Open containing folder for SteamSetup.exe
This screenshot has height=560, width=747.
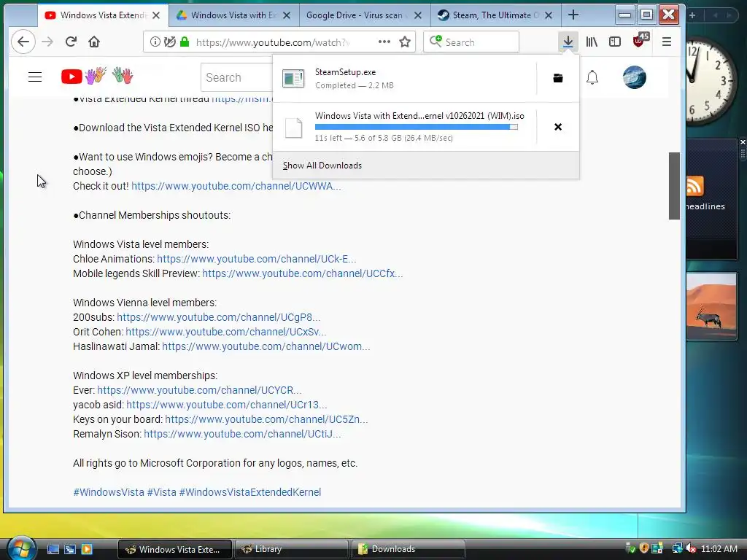(558, 78)
